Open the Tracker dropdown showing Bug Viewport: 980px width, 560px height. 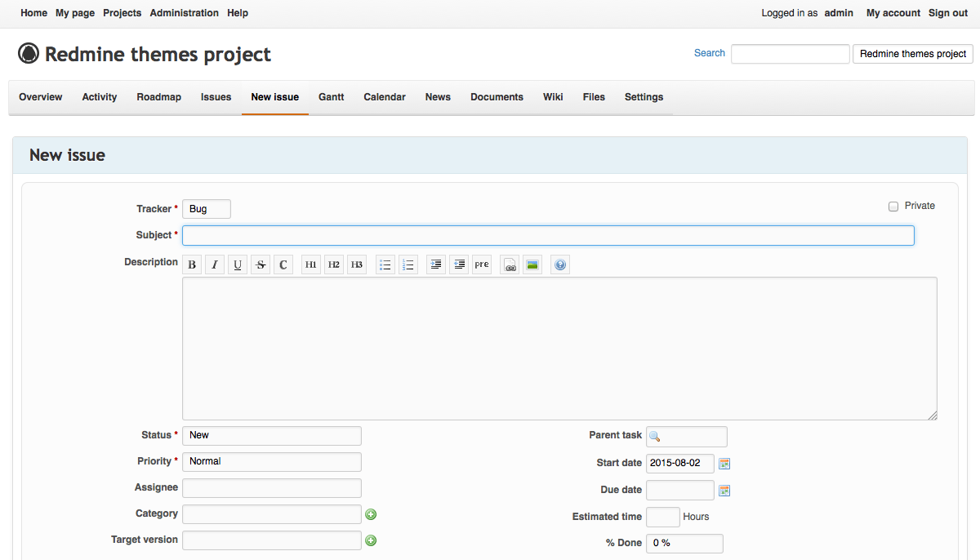(x=207, y=209)
